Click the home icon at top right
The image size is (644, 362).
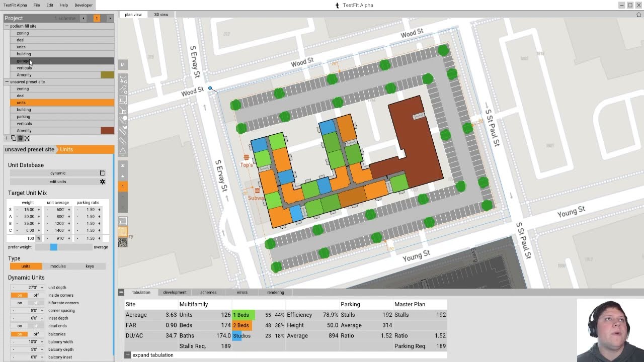[x=639, y=15]
